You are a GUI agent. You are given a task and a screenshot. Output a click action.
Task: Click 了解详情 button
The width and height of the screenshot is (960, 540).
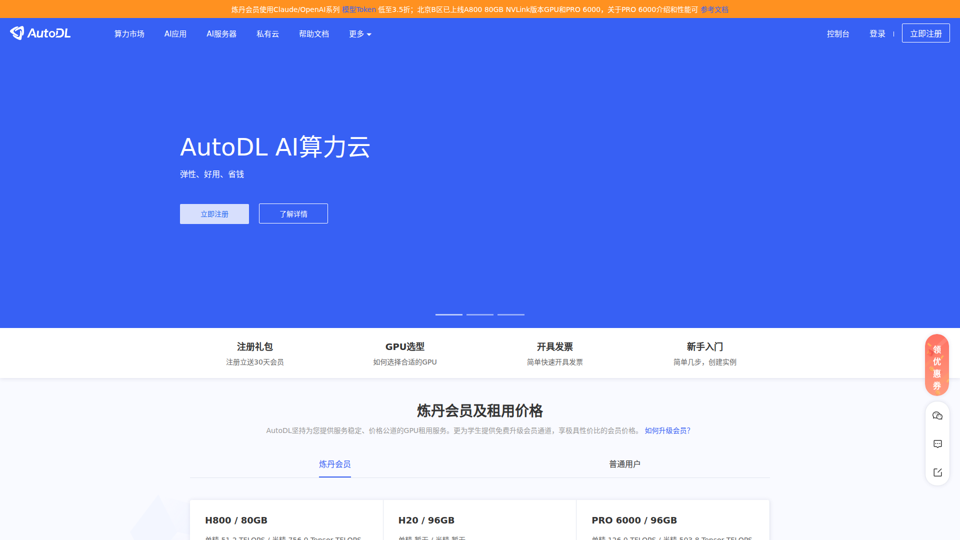tap(293, 214)
